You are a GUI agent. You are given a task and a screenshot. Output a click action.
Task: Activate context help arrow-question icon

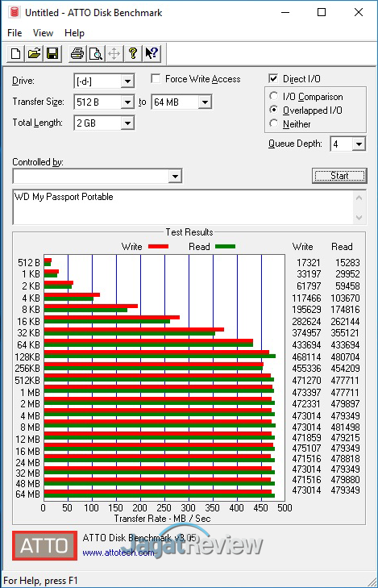(x=152, y=53)
